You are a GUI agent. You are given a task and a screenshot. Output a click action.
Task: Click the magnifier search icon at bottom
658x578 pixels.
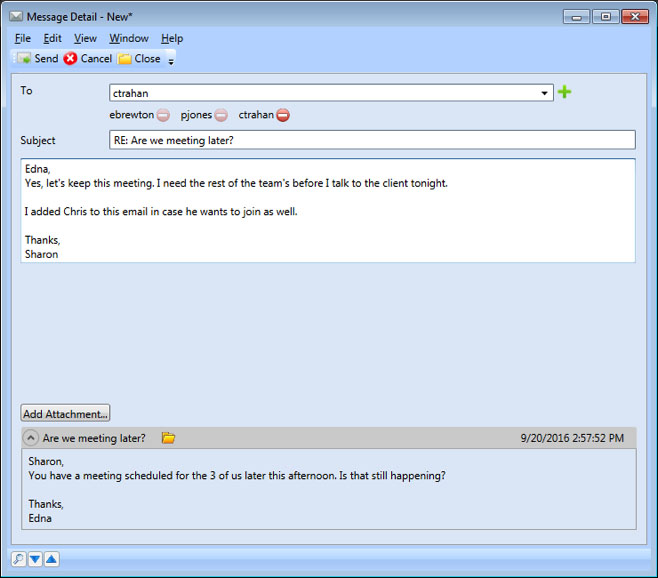(x=19, y=559)
